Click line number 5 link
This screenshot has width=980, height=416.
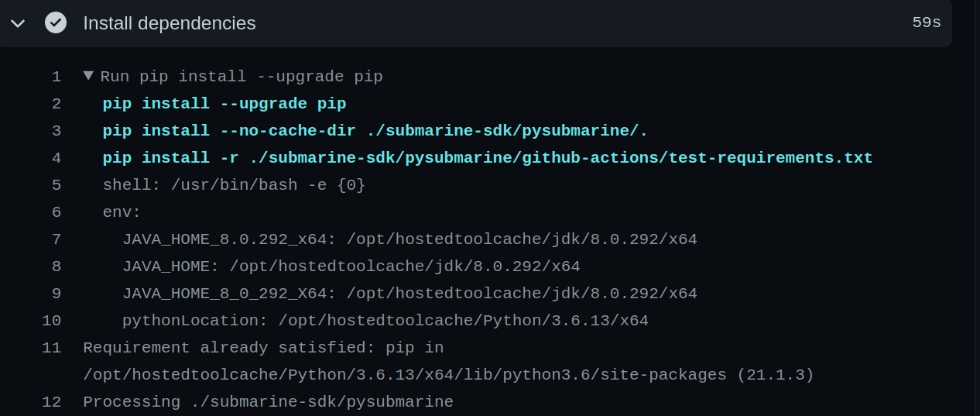coord(57,185)
